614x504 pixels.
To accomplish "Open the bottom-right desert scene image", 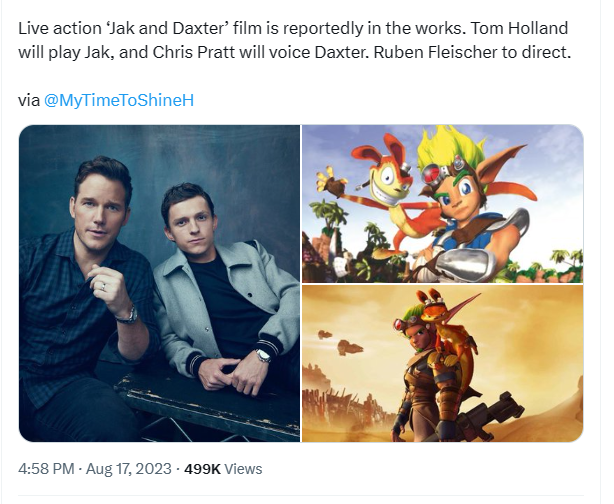I will coord(442,364).
